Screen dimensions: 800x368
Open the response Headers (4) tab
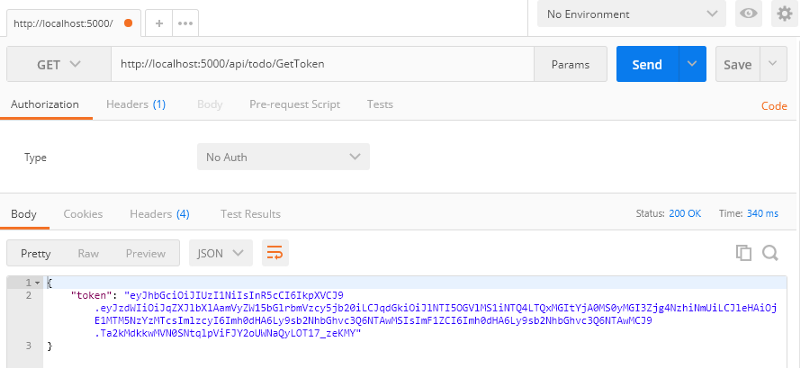pyautogui.click(x=160, y=214)
